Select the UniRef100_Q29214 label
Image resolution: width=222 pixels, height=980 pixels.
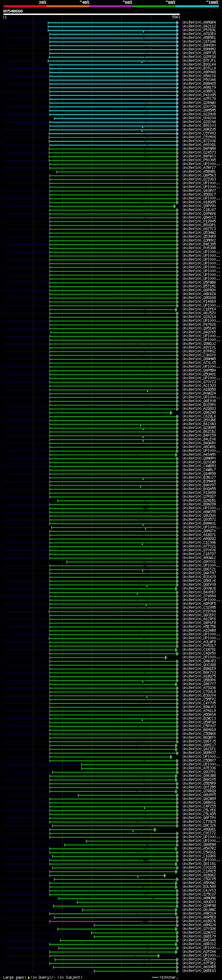point(199,317)
